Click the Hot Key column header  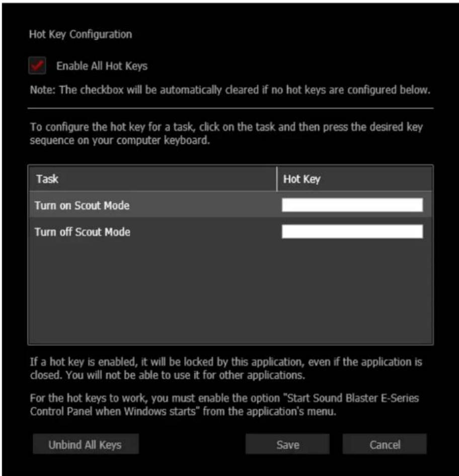click(x=355, y=179)
